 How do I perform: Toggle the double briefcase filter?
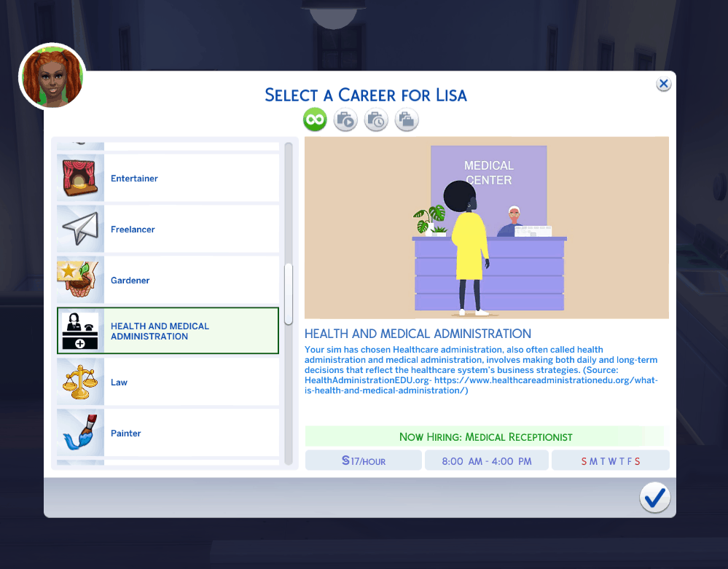[x=407, y=119]
